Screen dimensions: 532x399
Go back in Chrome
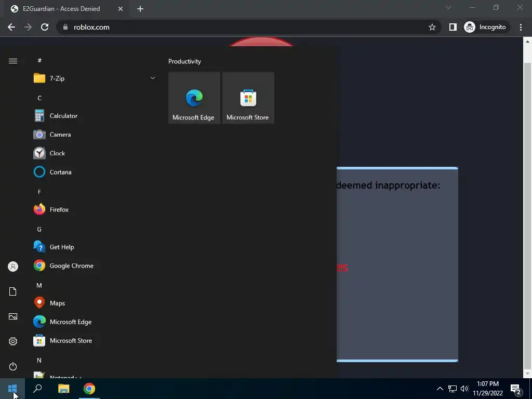[11, 27]
